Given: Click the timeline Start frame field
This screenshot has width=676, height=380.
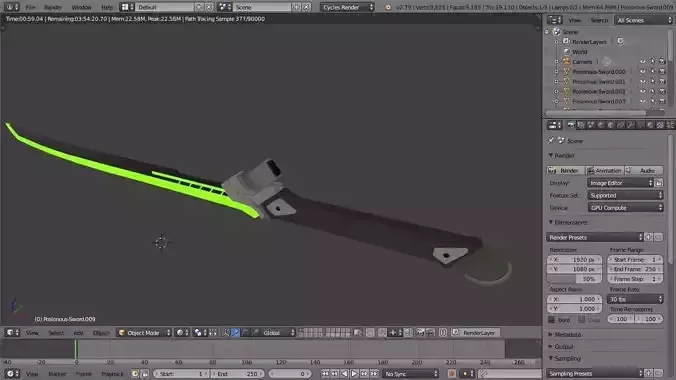Looking at the screenshot, I should (180, 374).
